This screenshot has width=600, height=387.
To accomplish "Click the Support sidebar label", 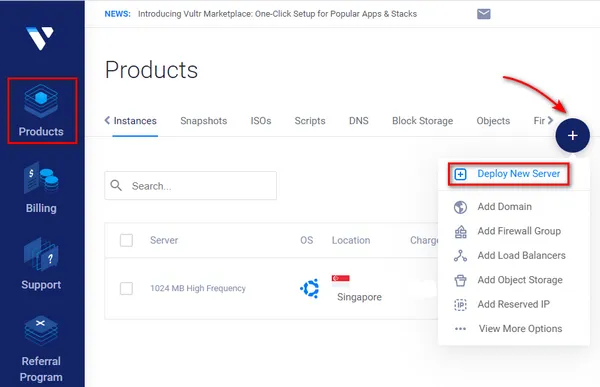I will coord(41,285).
